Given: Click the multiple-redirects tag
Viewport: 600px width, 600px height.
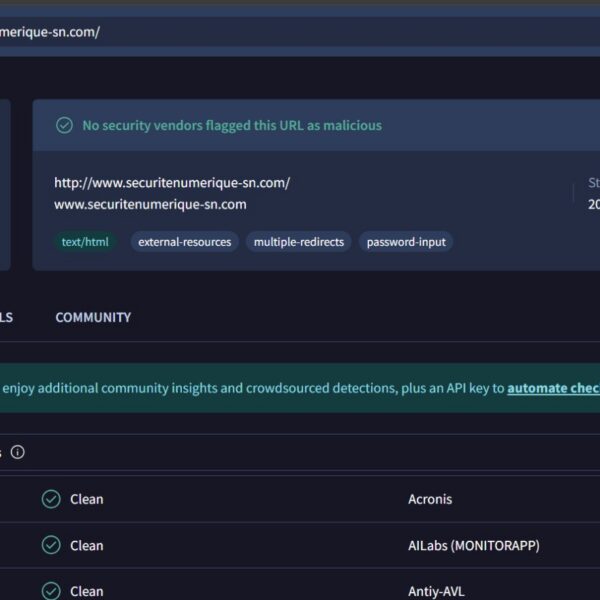Looking at the screenshot, I should [x=298, y=242].
